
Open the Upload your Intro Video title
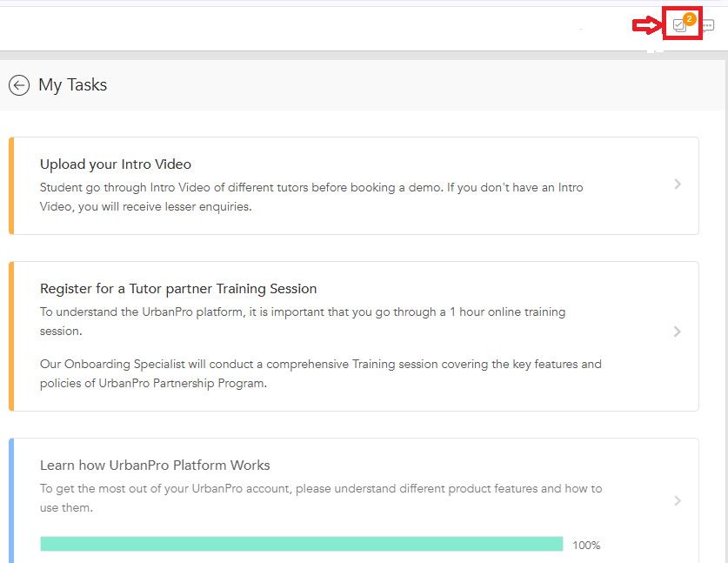click(116, 164)
